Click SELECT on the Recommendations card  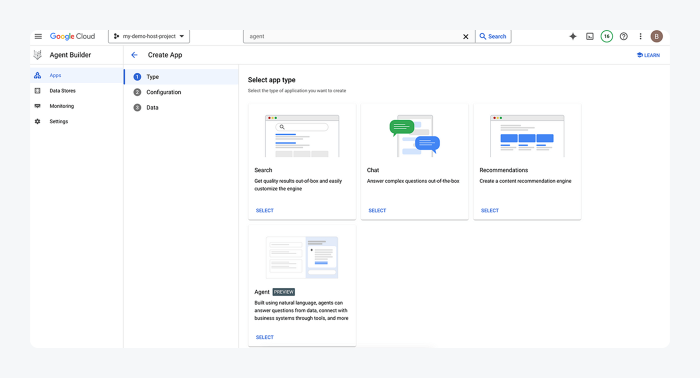pyautogui.click(x=490, y=211)
